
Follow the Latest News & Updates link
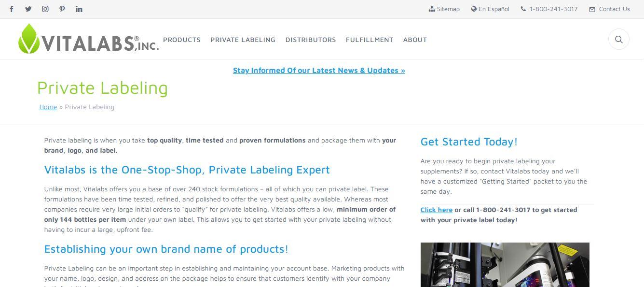click(319, 71)
